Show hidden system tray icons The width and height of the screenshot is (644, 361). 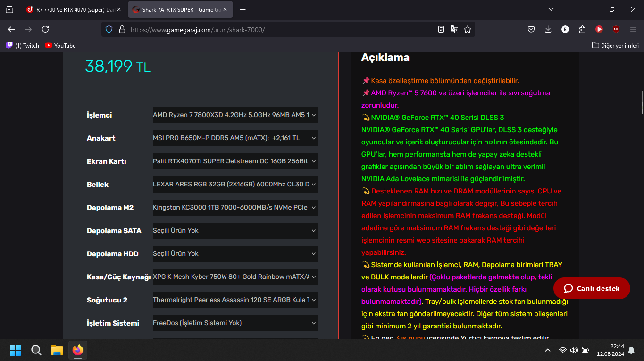pos(547,350)
